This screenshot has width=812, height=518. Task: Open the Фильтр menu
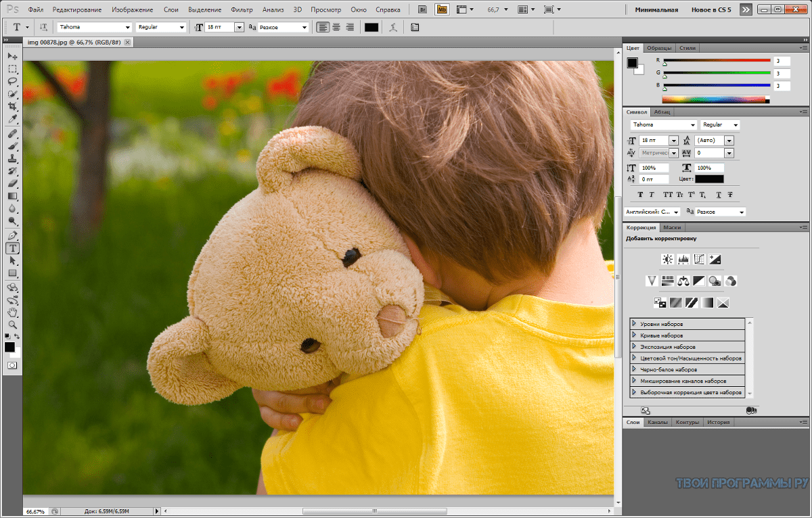pos(242,10)
